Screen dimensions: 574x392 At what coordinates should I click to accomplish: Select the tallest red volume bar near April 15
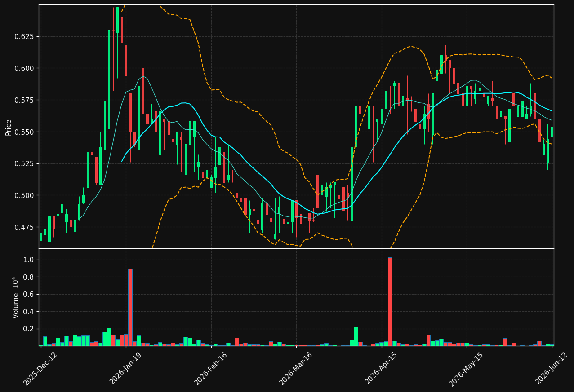click(x=390, y=301)
